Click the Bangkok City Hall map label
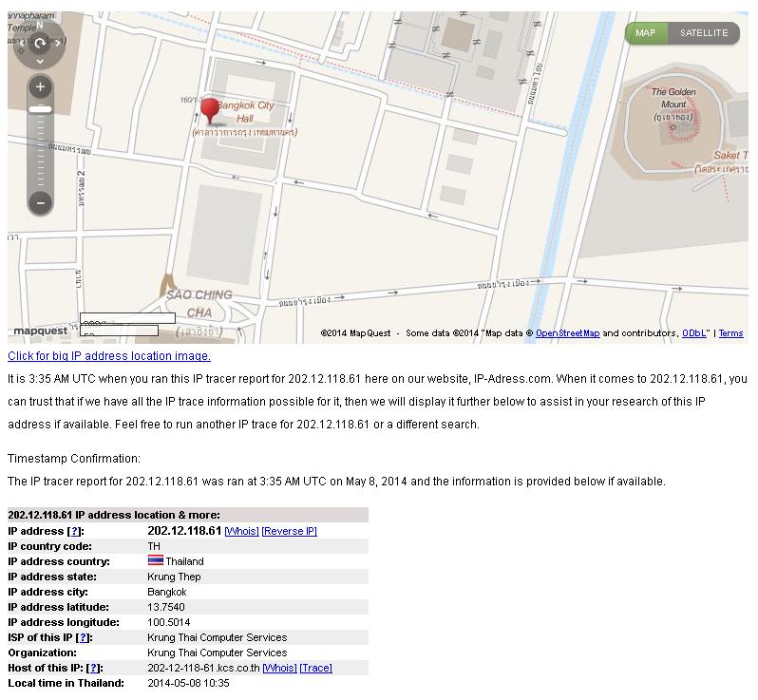The height and width of the screenshot is (700, 758). (x=245, y=112)
